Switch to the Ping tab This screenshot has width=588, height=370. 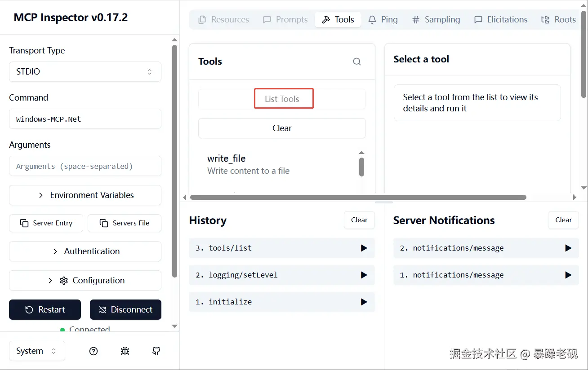383,20
